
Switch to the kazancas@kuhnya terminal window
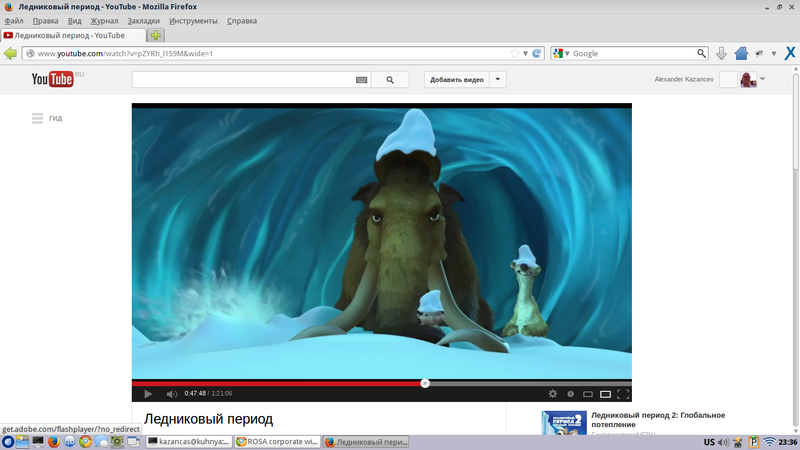click(189, 442)
